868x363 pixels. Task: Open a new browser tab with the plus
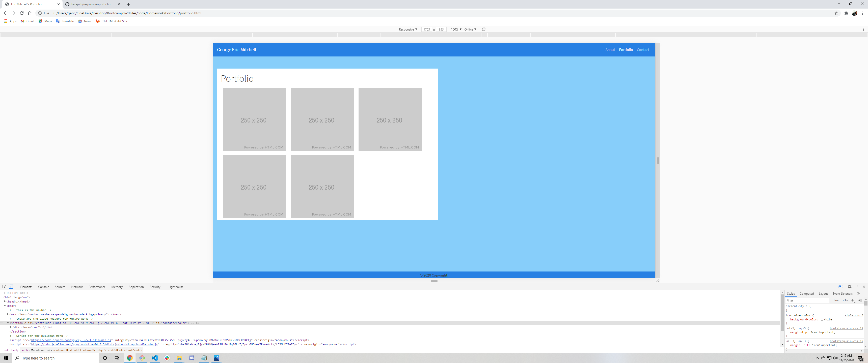point(128,4)
